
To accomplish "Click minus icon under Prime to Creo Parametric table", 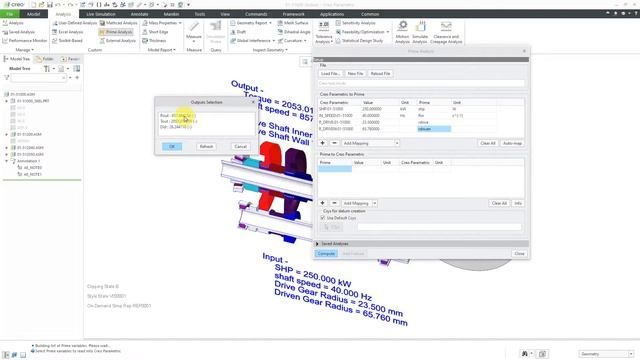I will tap(334, 203).
